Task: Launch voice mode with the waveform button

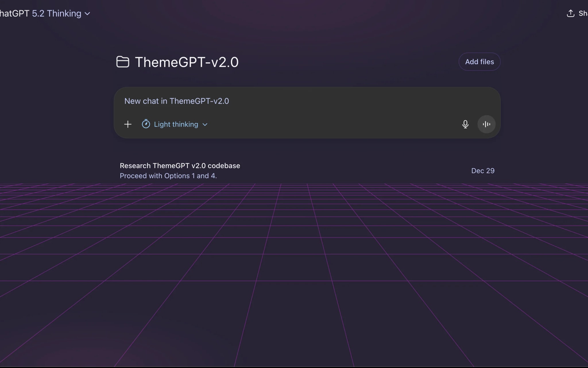Action: [x=486, y=124]
